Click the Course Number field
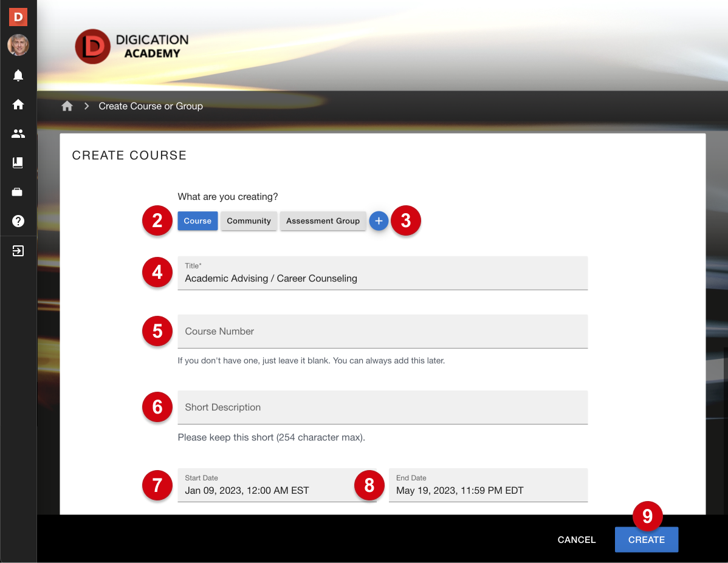The height and width of the screenshot is (563, 728). [383, 332]
